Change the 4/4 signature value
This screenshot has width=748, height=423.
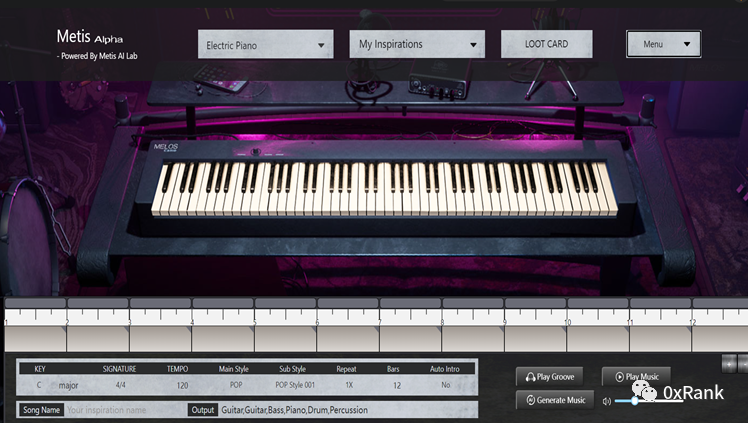click(x=121, y=385)
